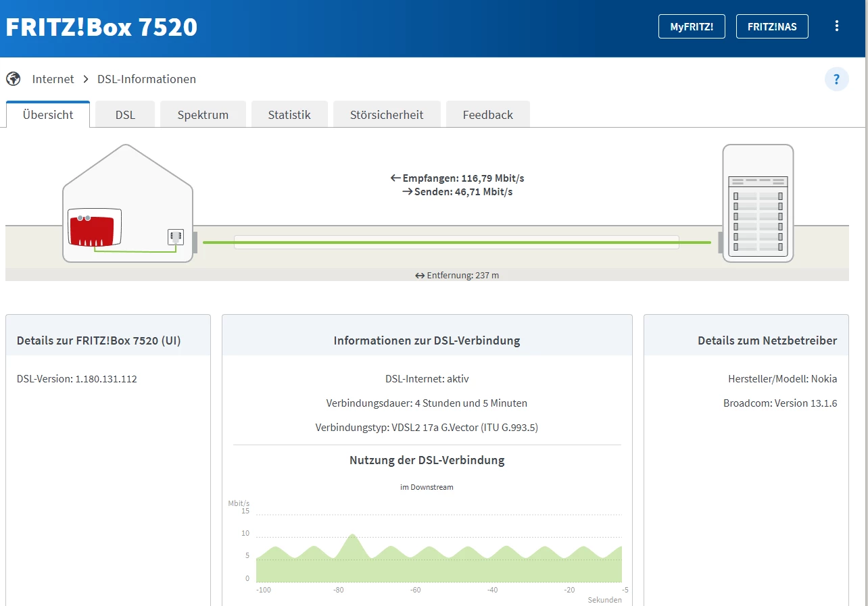The height and width of the screenshot is (606, 868).
Task: Click the Broadcom: Version 13.1.6 text
Action: tap(780, 403)
